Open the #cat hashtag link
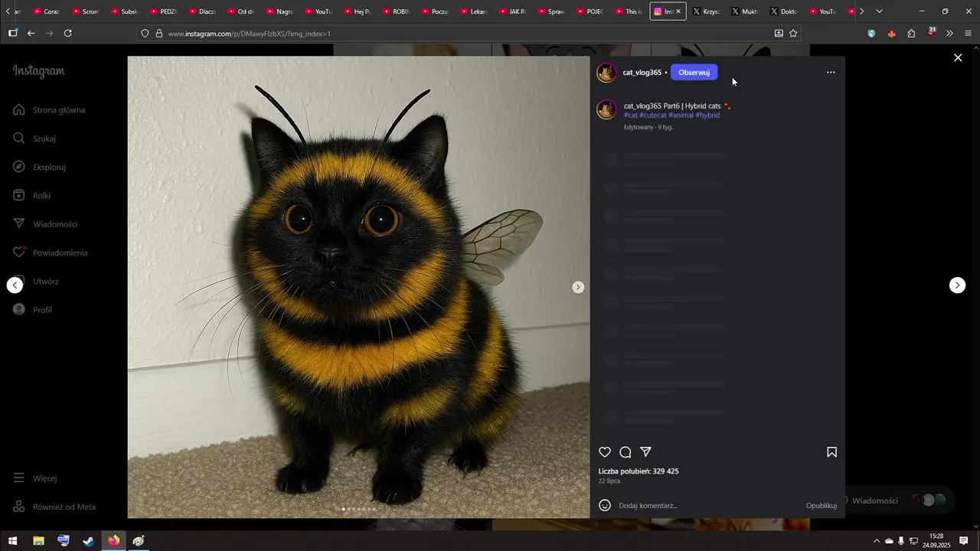980x551 pixels. click(631, 116)
